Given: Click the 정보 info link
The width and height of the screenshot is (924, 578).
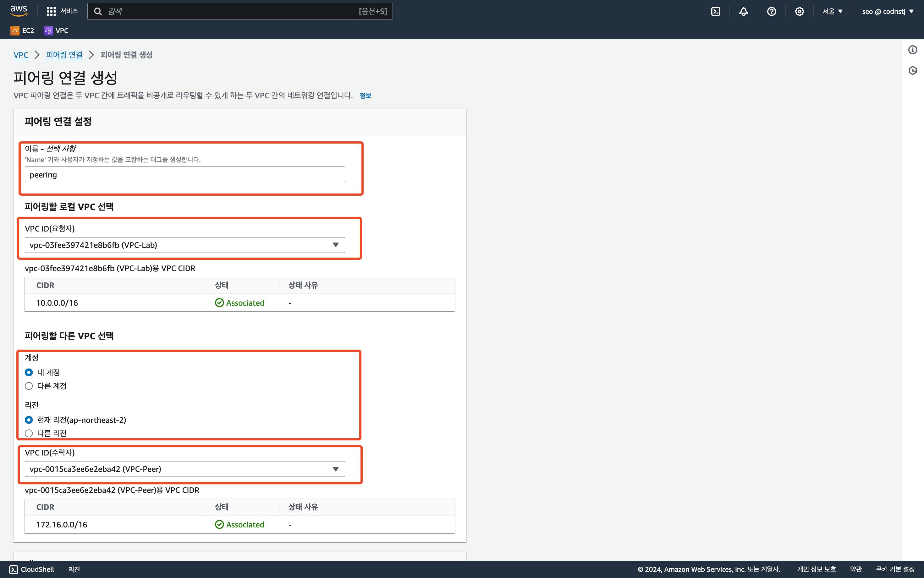Looking at the screenshot, I should [x=365, y=95].
